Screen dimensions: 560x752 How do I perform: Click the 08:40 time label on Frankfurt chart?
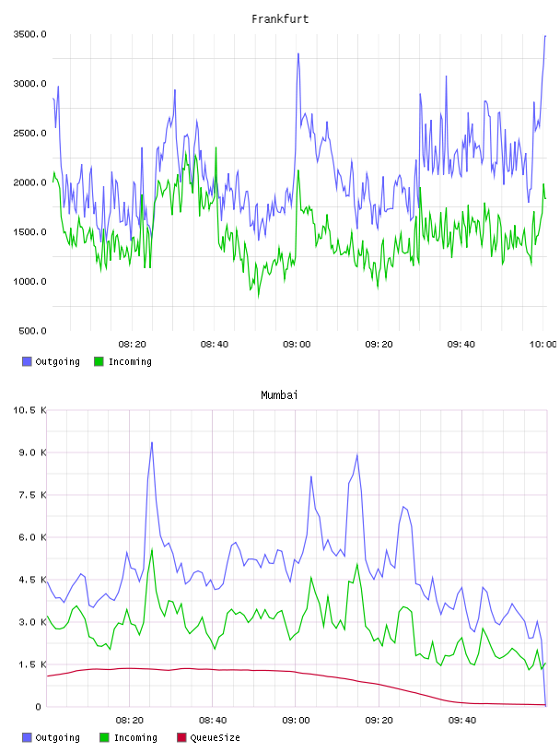click(215, 344)
